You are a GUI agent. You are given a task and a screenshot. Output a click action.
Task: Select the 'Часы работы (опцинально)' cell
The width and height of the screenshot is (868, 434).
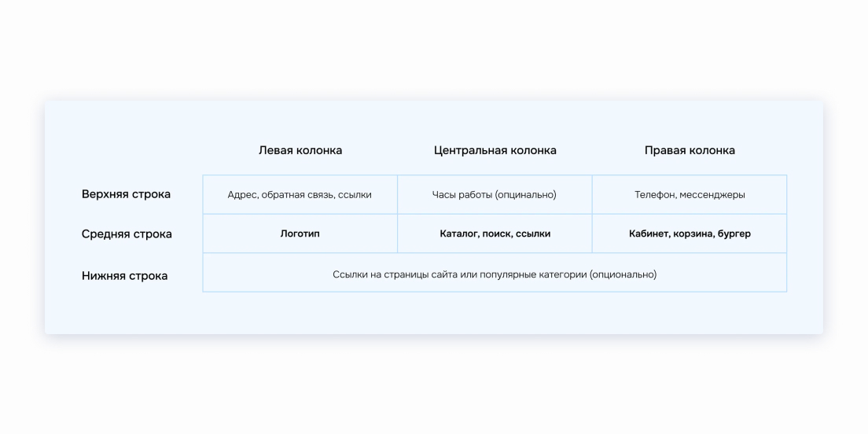(x=495, y=195)
